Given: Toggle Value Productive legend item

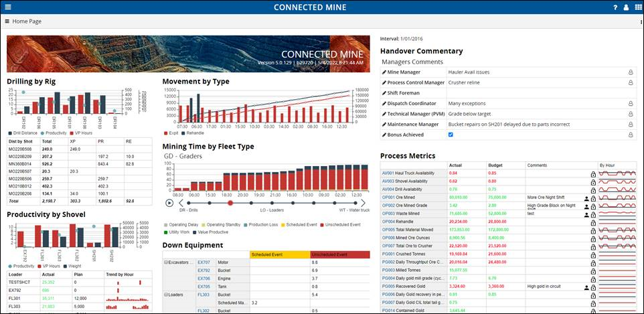Looking at the screenshot, I should [194, 232].
